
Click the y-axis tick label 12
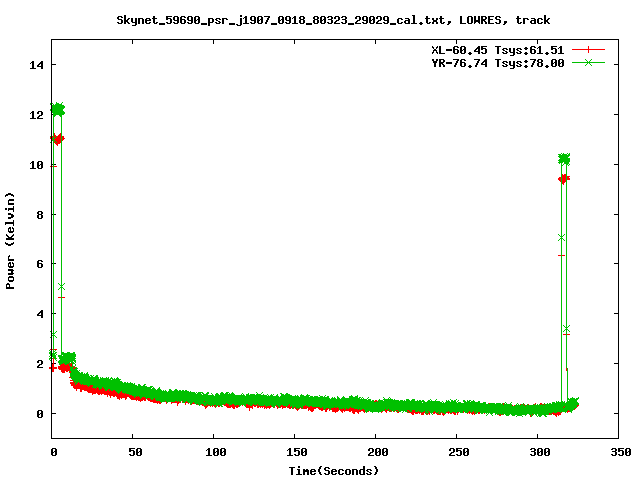click(x=36, y=115)
